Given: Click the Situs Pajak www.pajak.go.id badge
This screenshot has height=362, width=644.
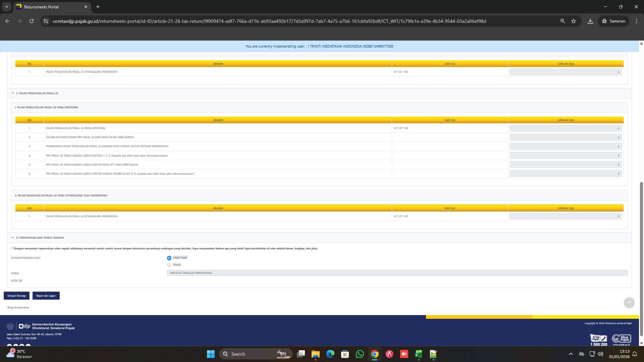Looking at the screenshot, I should click(x=622, y=339).
